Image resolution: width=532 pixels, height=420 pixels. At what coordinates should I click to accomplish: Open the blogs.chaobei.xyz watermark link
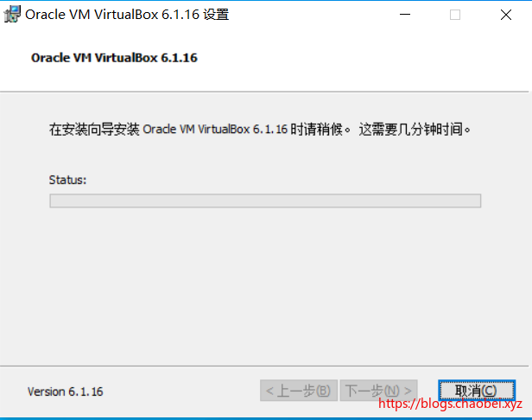pyautogui.click(x=450, y=404)
